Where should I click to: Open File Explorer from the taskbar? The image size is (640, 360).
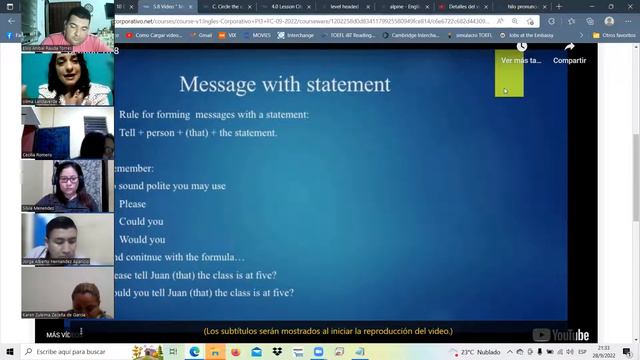(215, 351)
